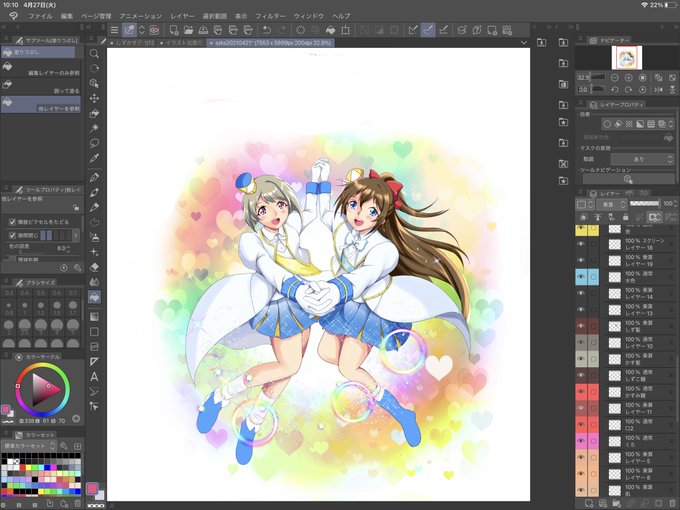Image resolution: width=680 pixels, height=510 pixels.
Task: Select the 他レイヤーを参照 sub tool
Action: pyautogui.click(x=41, y=105)
